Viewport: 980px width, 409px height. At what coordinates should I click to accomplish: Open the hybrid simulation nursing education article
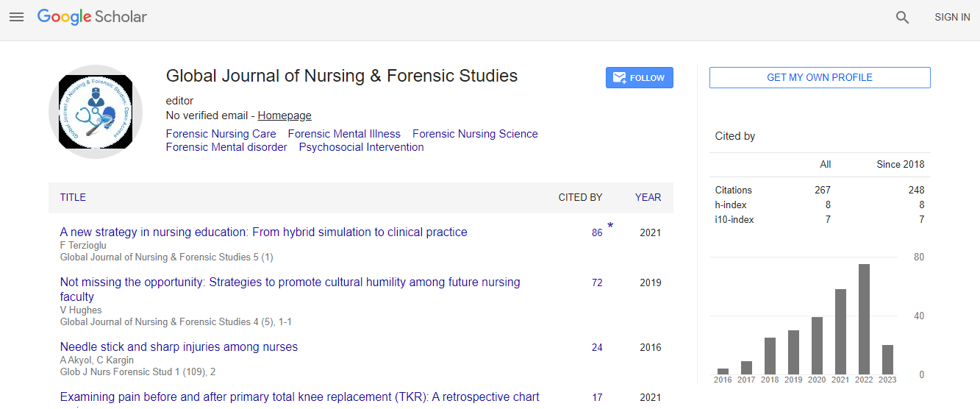[x=263, y=232]
